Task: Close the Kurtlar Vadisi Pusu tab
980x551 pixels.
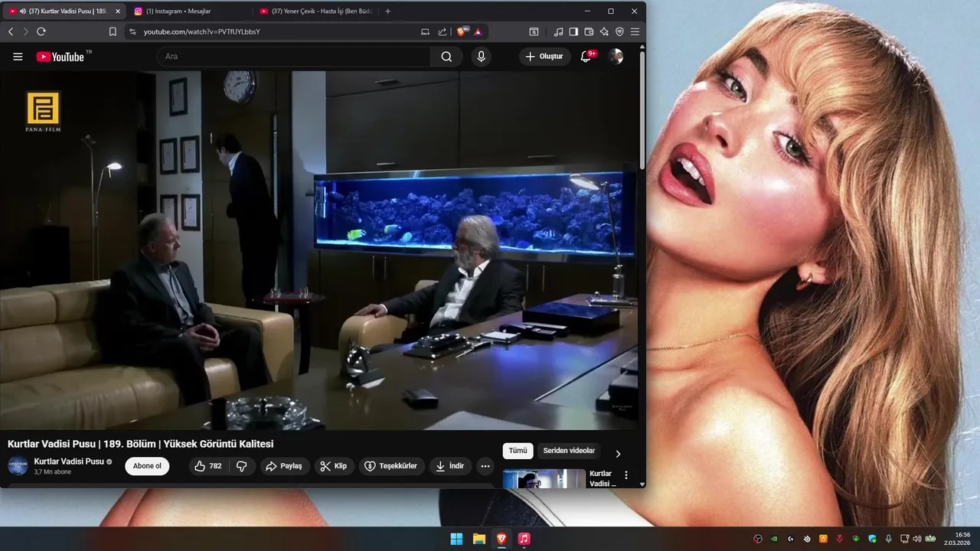Action: pos(117,11)
